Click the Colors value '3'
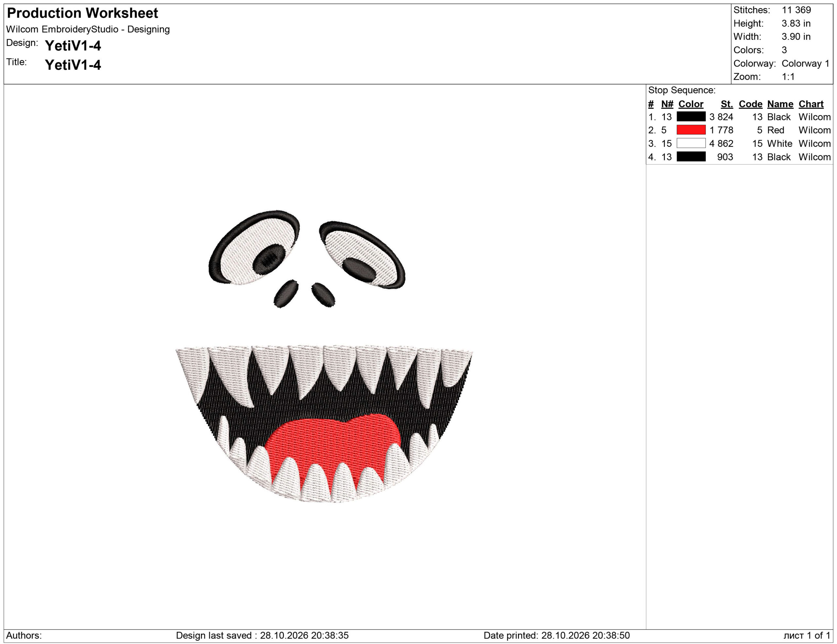The image size is (837, 644). [784, 50]
